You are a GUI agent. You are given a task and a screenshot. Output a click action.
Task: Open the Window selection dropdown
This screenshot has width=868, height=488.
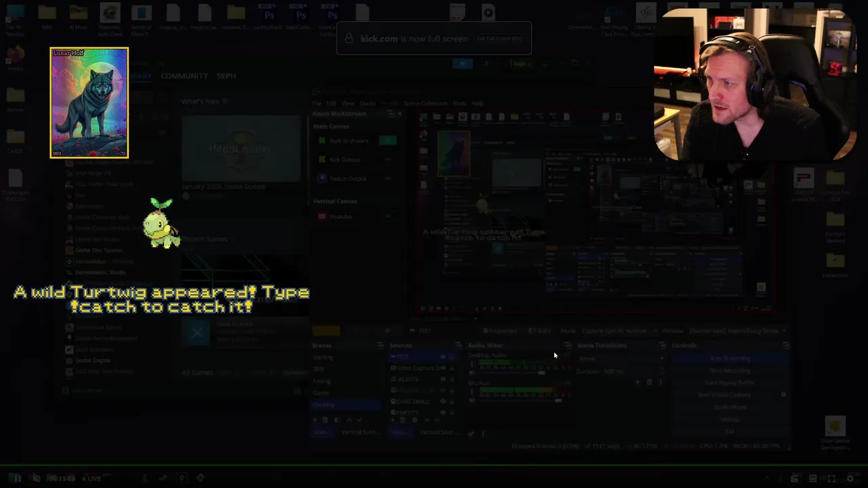coord(738,331)
